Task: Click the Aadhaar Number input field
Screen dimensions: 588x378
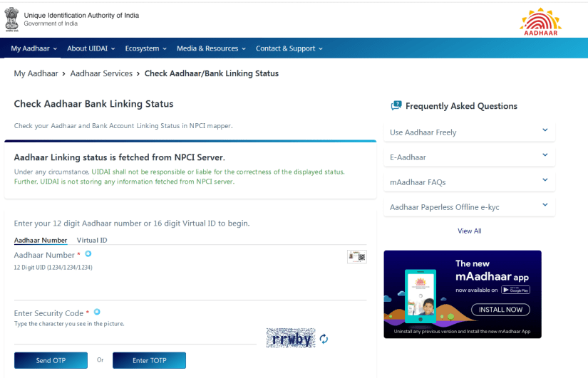Action: pos(190,288)
